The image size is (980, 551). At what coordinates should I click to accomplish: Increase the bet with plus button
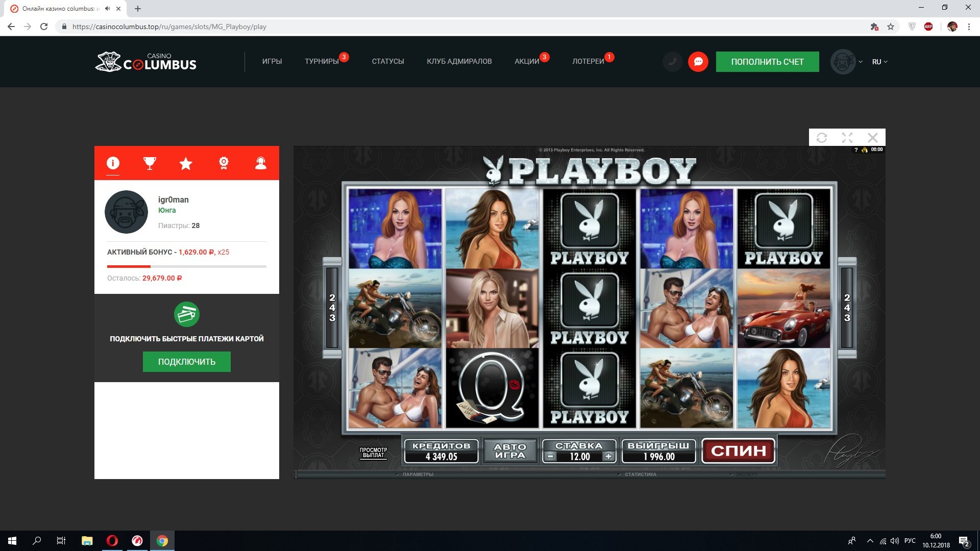608,457
